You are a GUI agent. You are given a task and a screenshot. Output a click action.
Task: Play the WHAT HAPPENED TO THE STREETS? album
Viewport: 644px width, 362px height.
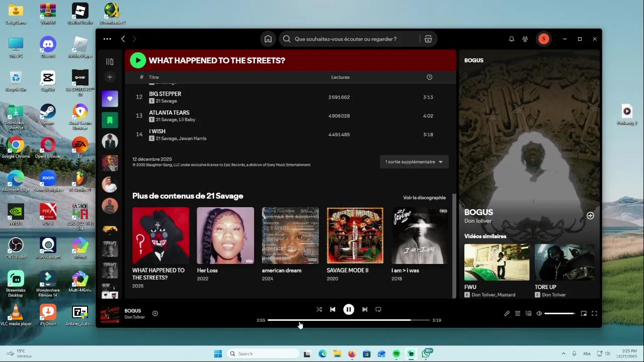click(x=138, y=60)
